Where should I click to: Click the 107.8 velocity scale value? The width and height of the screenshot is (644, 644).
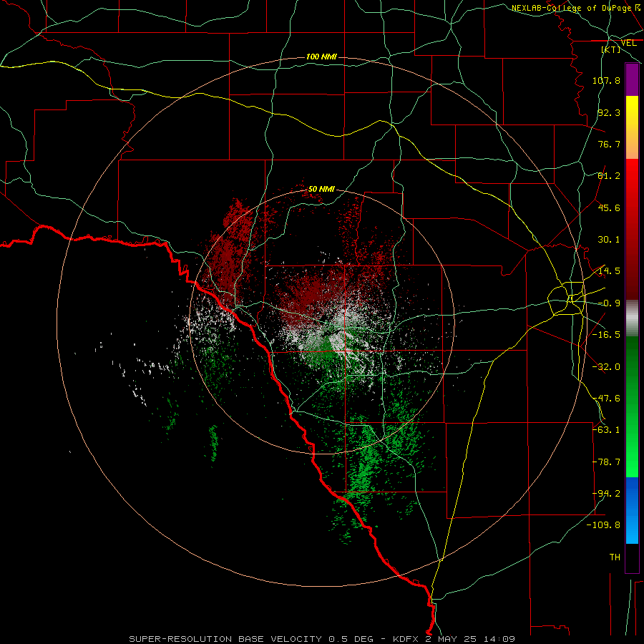click(606, 80)
